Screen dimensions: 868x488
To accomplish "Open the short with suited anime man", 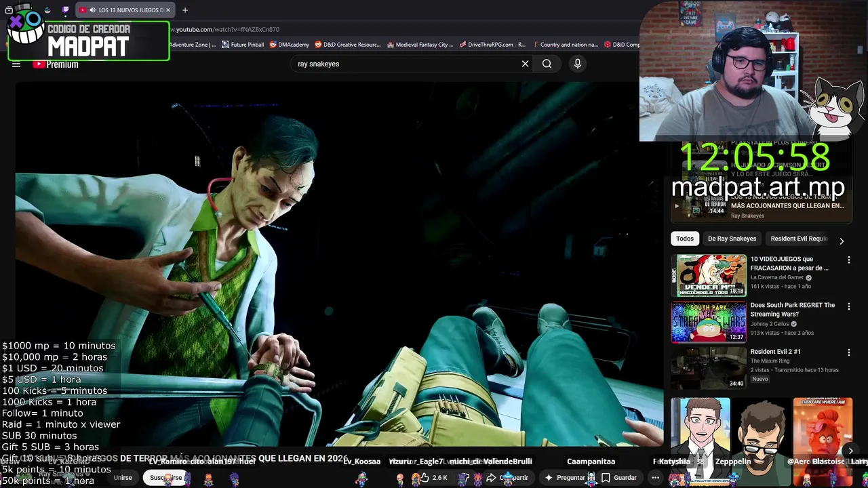I will [701, 442].
